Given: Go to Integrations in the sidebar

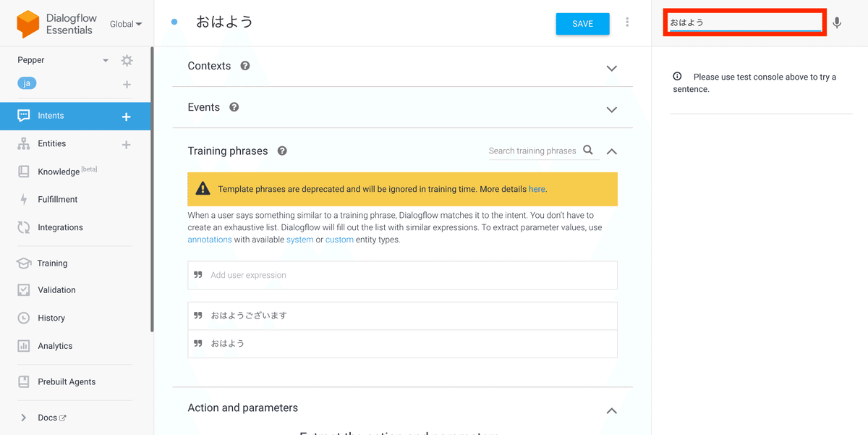Looking at the screenshot, I should point(60,227).
